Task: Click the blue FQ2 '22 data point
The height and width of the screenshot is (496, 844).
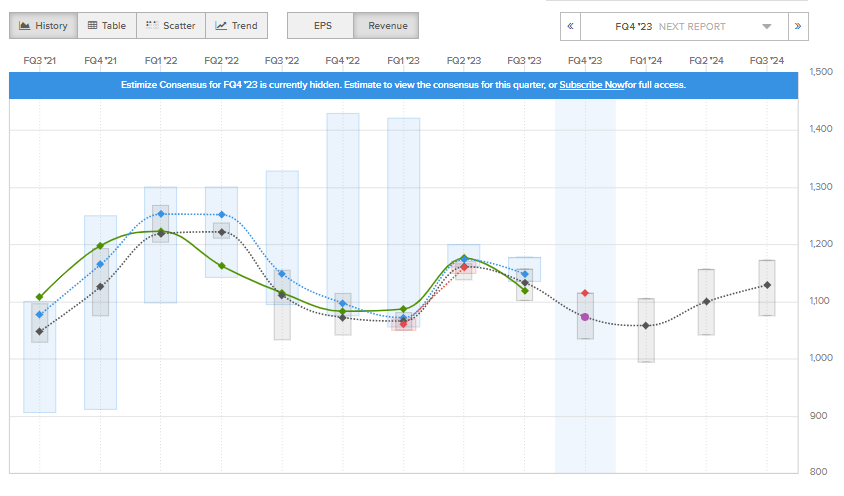Action: [x=222, y=215]
